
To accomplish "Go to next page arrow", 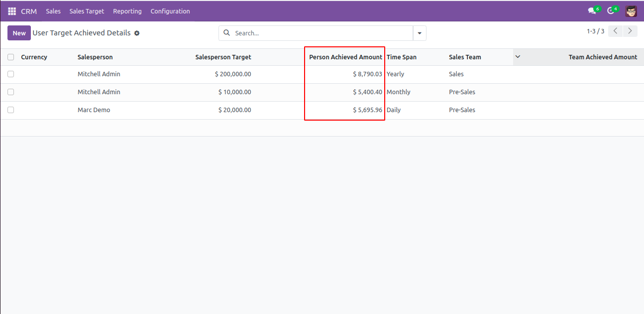I will pyautogui.click(x=631, y=31).
